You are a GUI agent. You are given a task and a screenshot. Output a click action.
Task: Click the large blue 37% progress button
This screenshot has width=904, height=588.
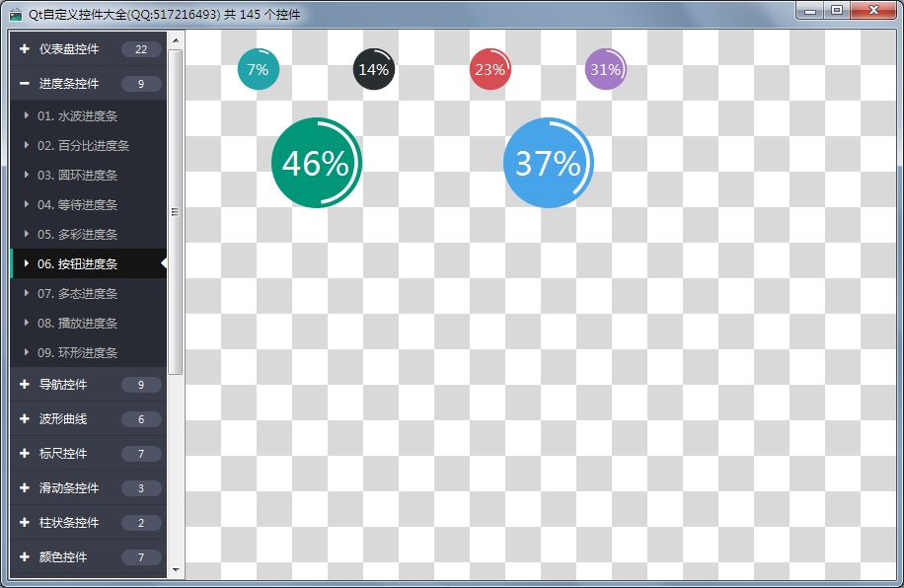(549, 163)
